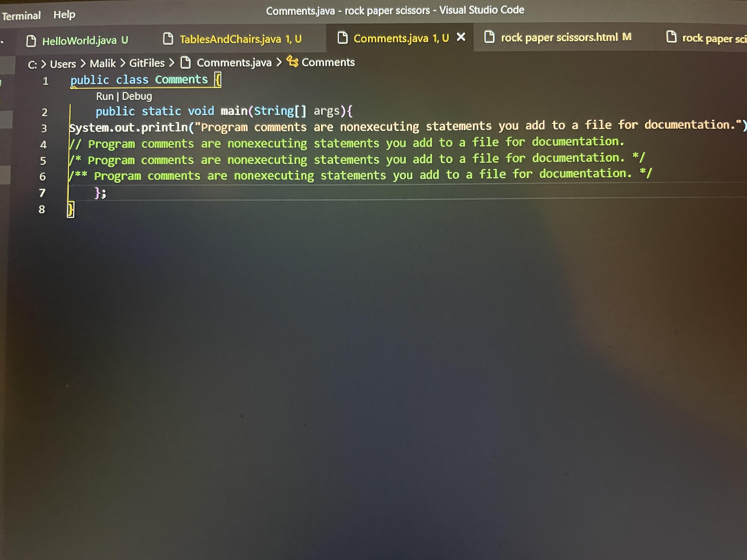This screenshot has height=560, width=747.
Task: Open the Comments.java breadcrumb segment
Action: click(234, 62)
